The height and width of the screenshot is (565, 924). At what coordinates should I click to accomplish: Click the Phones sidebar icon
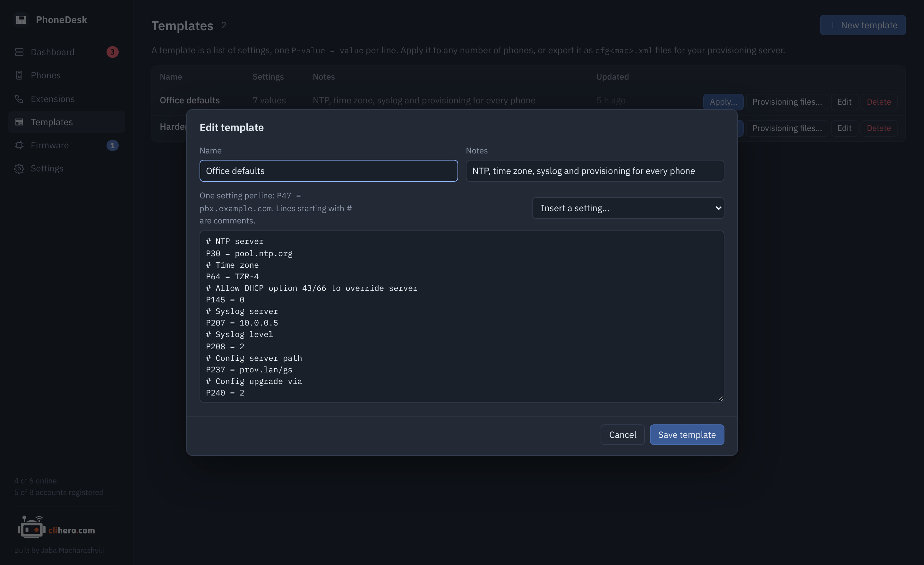19,75
